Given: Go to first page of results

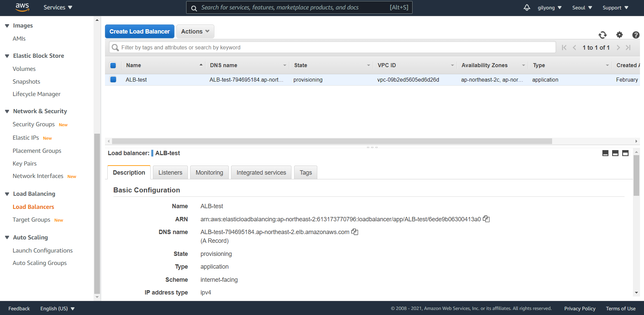Looking at the screenshot, I should pyautogui.click(x=564, y=48).
